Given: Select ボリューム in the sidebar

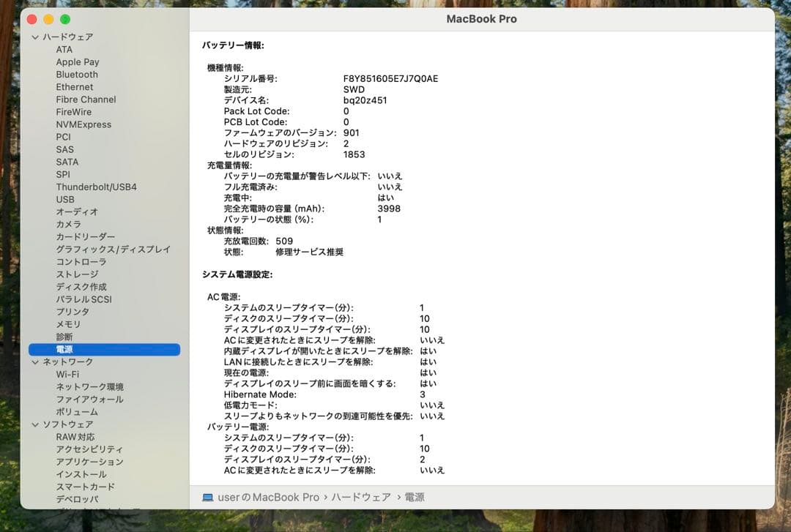Looking at the screenshot, I should coord(77,412).
